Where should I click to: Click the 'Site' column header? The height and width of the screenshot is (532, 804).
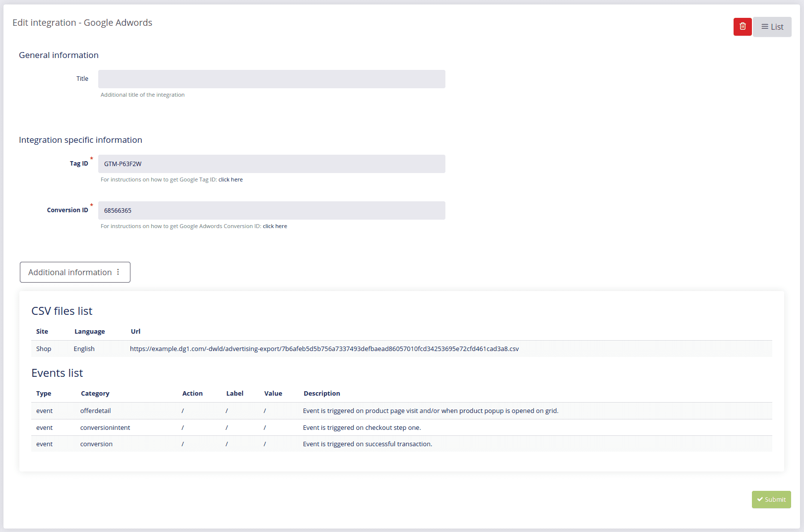[42, 331]
